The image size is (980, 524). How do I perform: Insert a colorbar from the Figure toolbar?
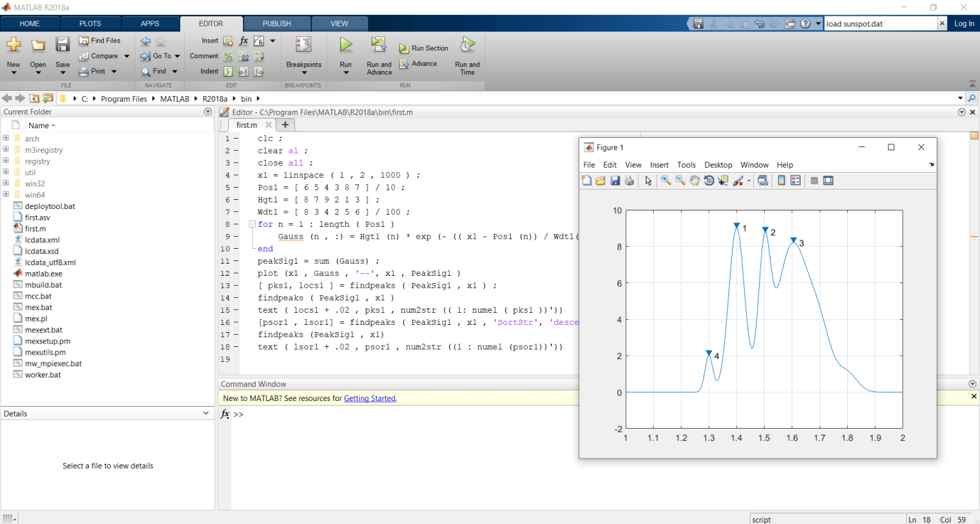pos(781,181)
